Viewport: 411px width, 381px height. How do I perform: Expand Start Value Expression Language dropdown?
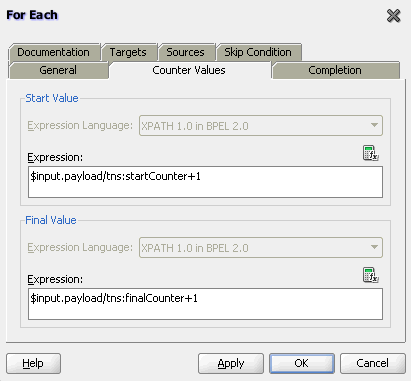[261, 126]
